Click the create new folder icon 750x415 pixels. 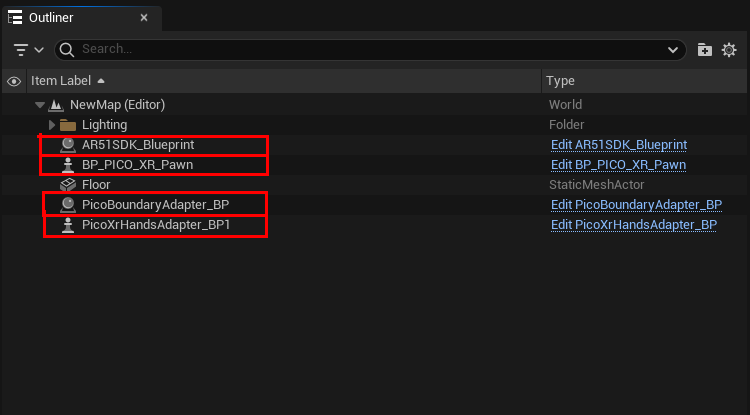704,50
